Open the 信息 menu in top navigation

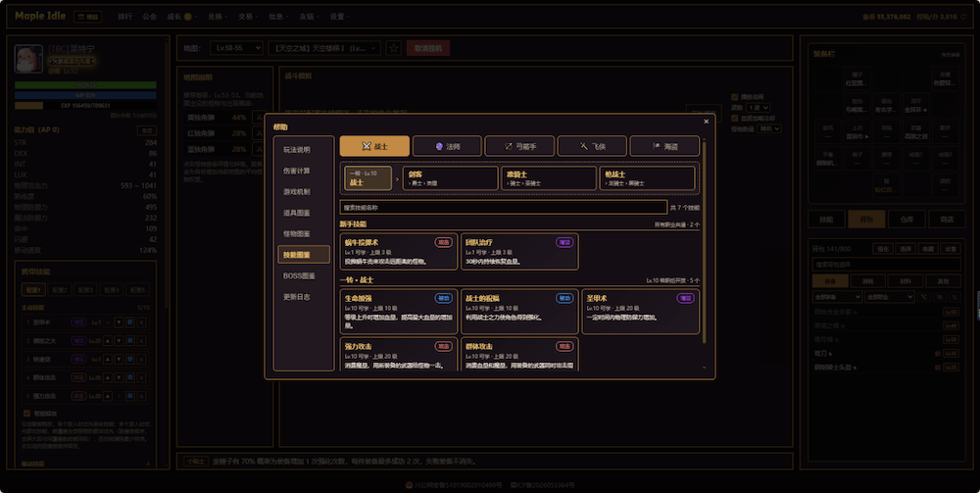click(278, 17)
